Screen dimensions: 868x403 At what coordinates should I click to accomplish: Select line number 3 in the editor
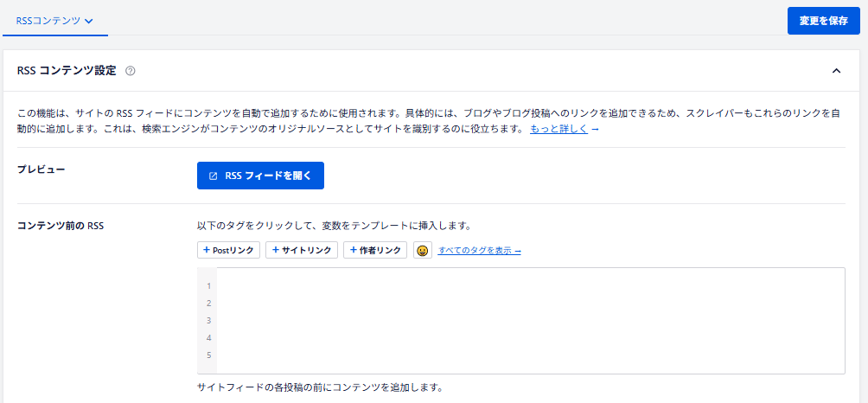pos(208,321)
